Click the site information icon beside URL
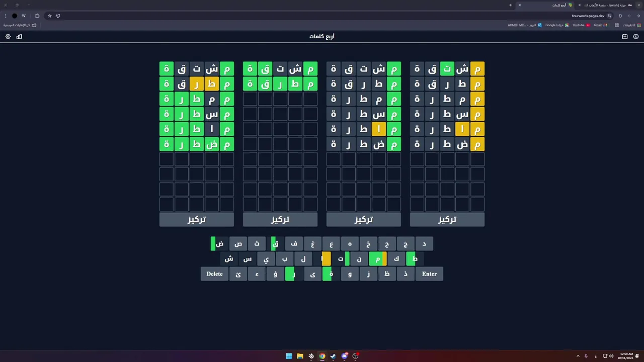Viewport: 644px width, 362px height. pyautogui.click(x=609, y=16)
